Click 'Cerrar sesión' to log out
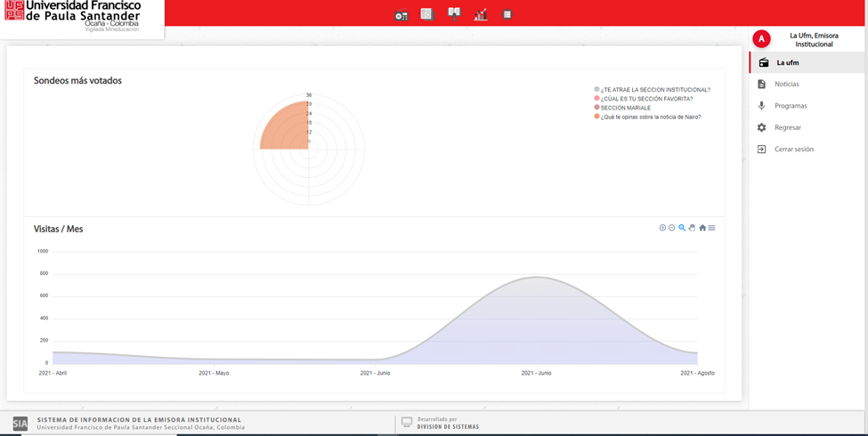The height and width of the screenshot is (436, 868). [x=794, y=149]
